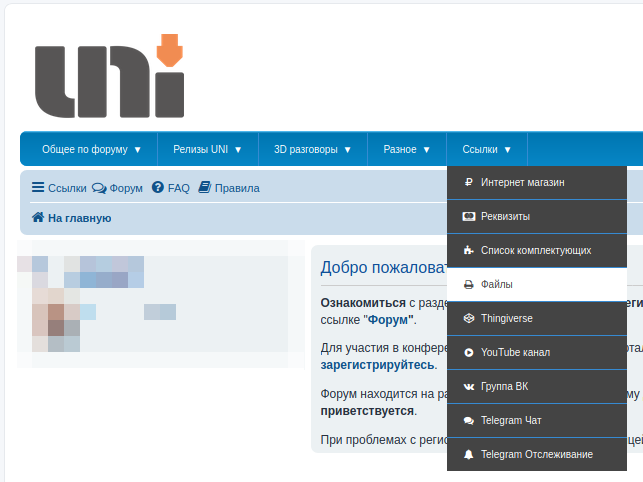The image size is (643, 482).
Task: Click the chat bubbles icon beside Telegram Чат
Action: tap(469, 420)
